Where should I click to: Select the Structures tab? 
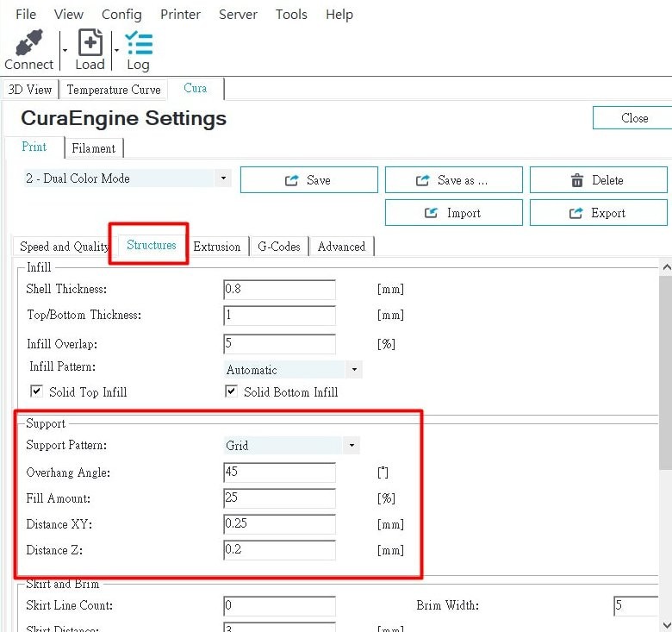152,245
